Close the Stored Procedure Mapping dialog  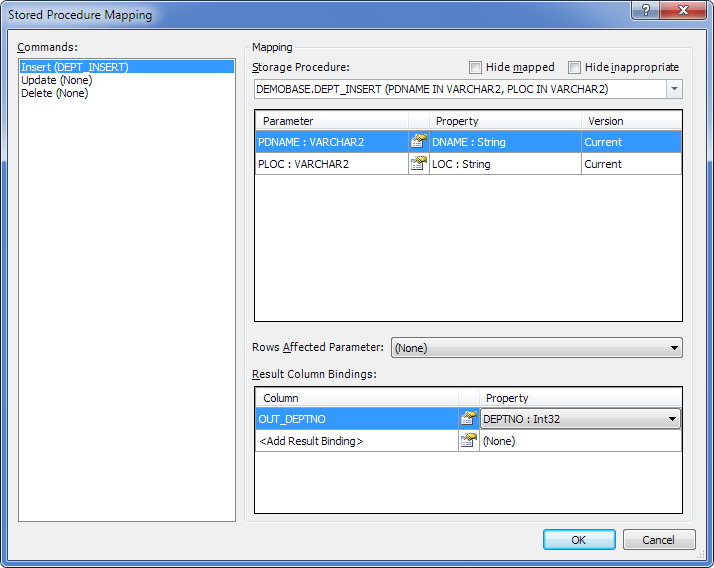pos(683,10)
